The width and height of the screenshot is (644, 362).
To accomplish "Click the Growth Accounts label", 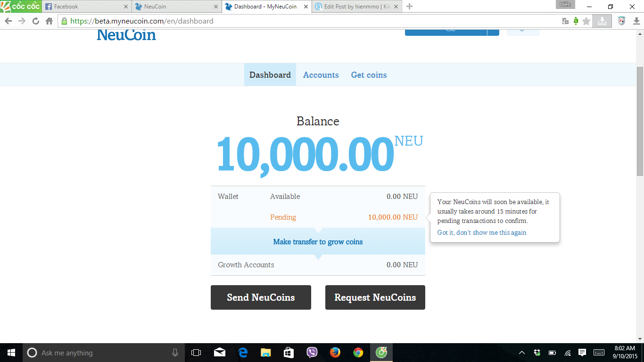I will coord(246,265).
